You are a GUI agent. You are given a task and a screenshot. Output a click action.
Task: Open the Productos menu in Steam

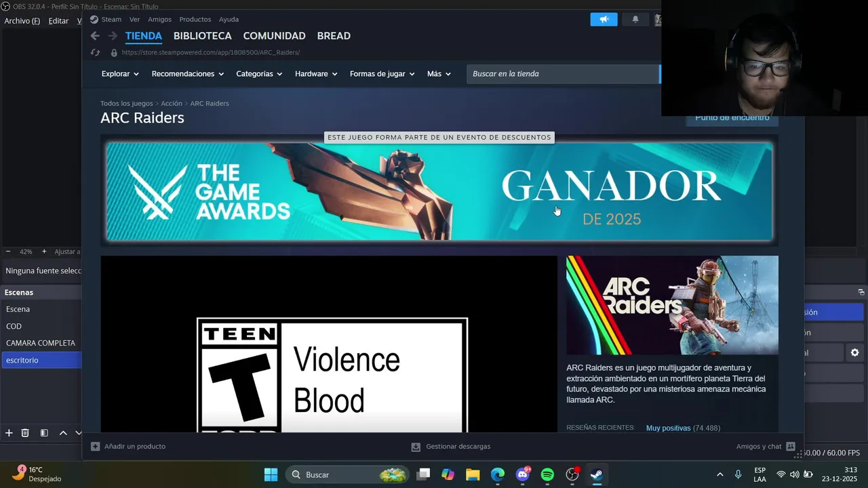tap(195, 20)
